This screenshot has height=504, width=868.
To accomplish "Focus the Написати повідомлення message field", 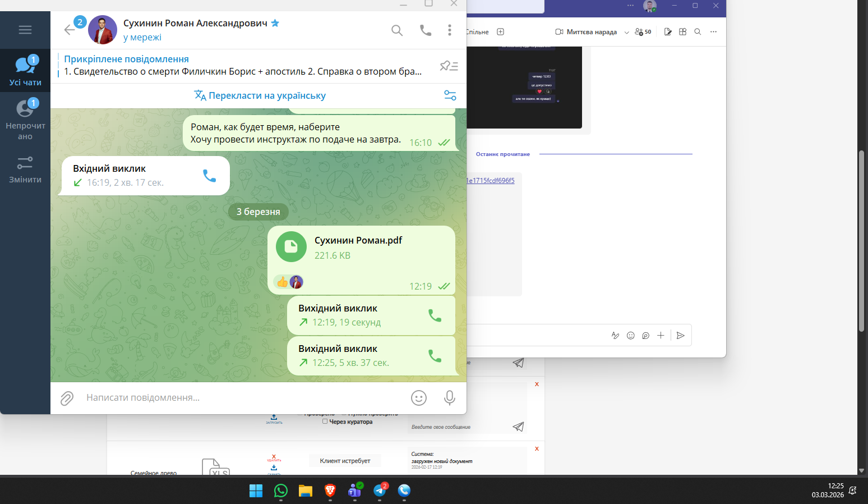I will [x=244, y=398].
